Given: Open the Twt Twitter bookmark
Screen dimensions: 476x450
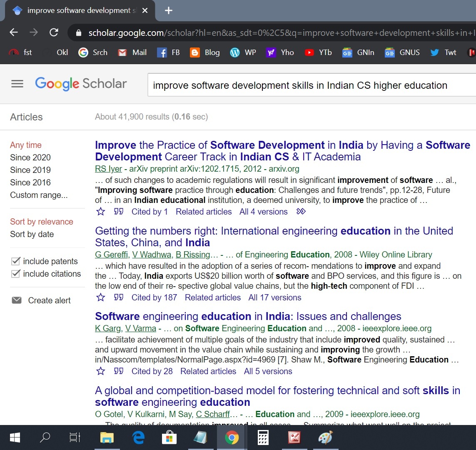Looking at the screenshot, I should [444, 52].
